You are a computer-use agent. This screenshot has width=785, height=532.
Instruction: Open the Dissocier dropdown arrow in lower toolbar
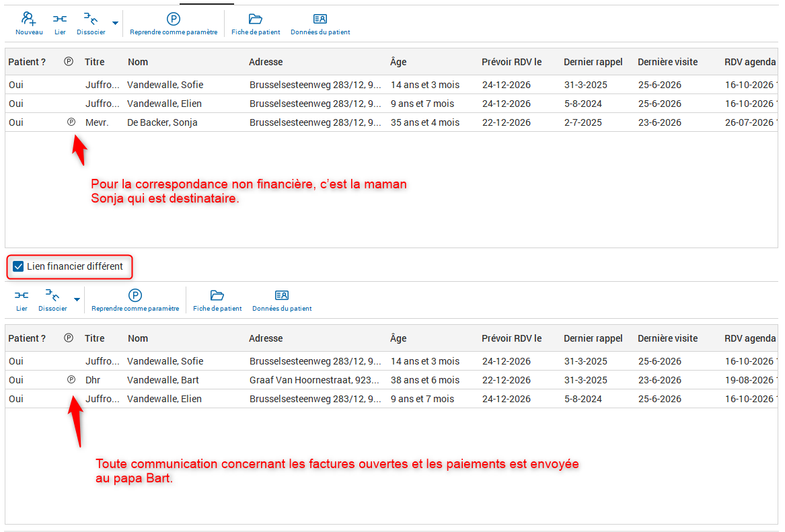(77, 299)
